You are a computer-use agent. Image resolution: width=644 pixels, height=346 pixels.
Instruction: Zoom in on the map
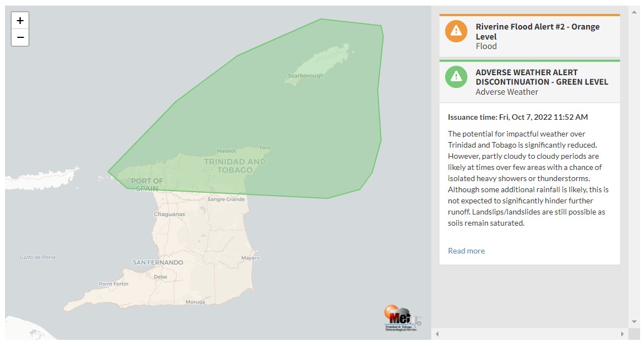tap(20, 21)
